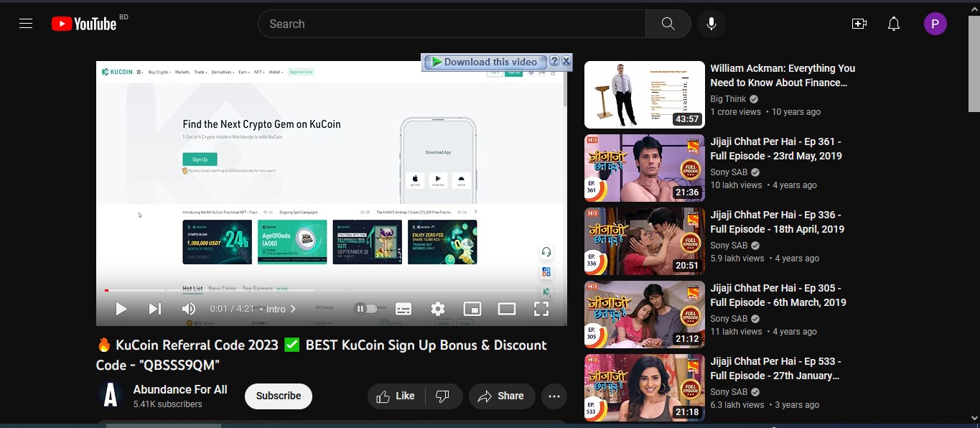Open the purple P account avatar
The width and height of the screenshot is (980, 428).
935,24
